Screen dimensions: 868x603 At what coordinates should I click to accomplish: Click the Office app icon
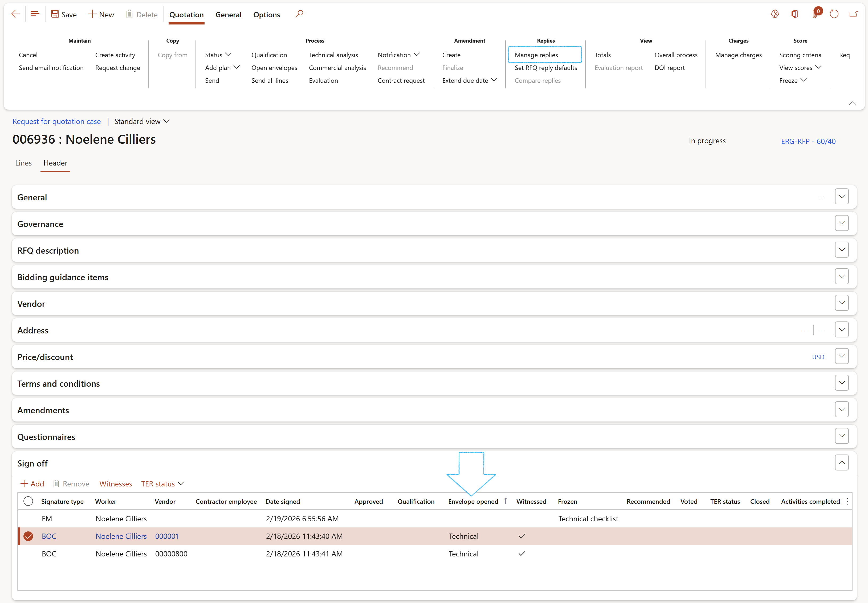point(795,14)
